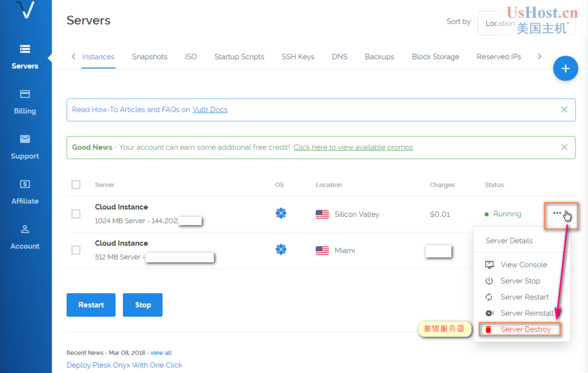Select the 512 MB Server checkbox
Image resolution: width=588 pixels, height=373 pixels.
click(76, 250)
